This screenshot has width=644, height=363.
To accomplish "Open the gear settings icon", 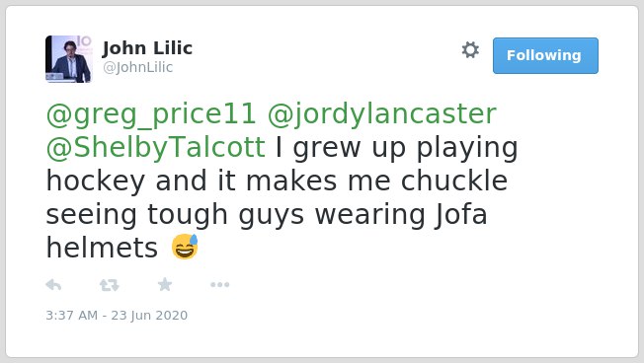I will click(470, 50).
